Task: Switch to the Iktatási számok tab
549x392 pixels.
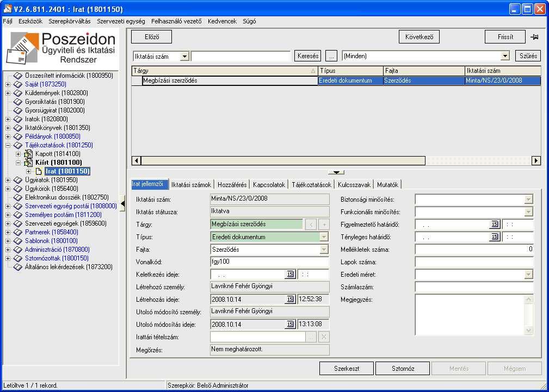Action: pos(191,184)
